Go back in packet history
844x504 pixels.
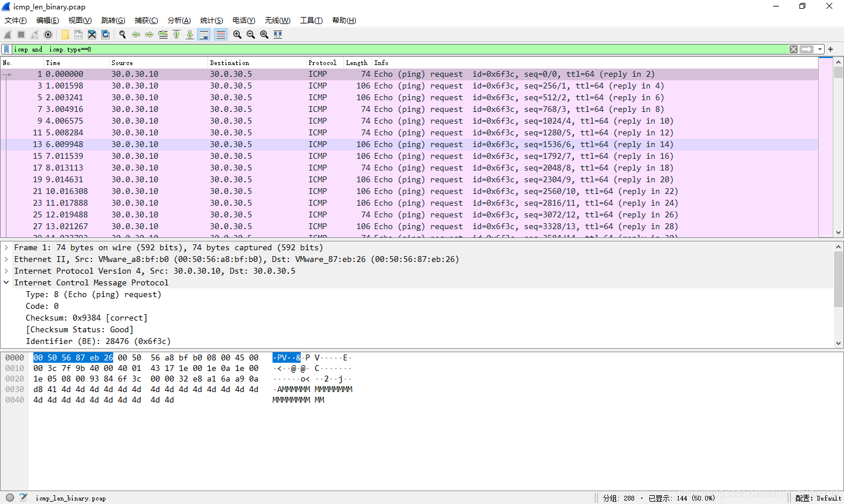[136, 35]
